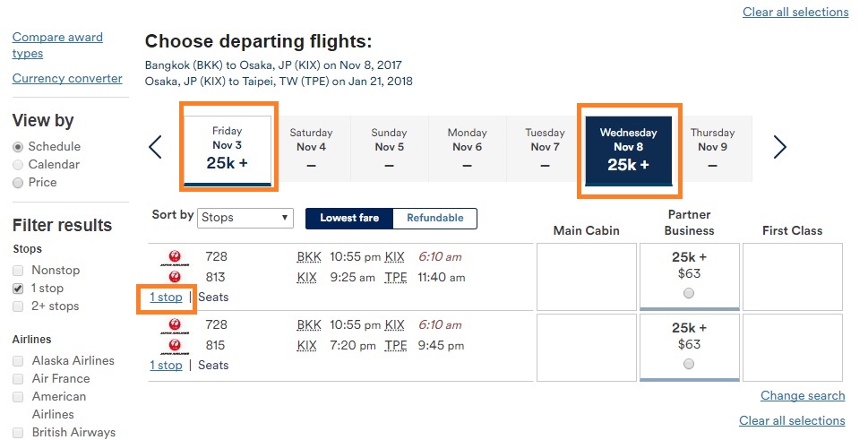Image resolution: width=868 pixels, height=440 pixels.
Task: Select the Thursday Nov 9 date tab
Action: [x=712, y=149]
